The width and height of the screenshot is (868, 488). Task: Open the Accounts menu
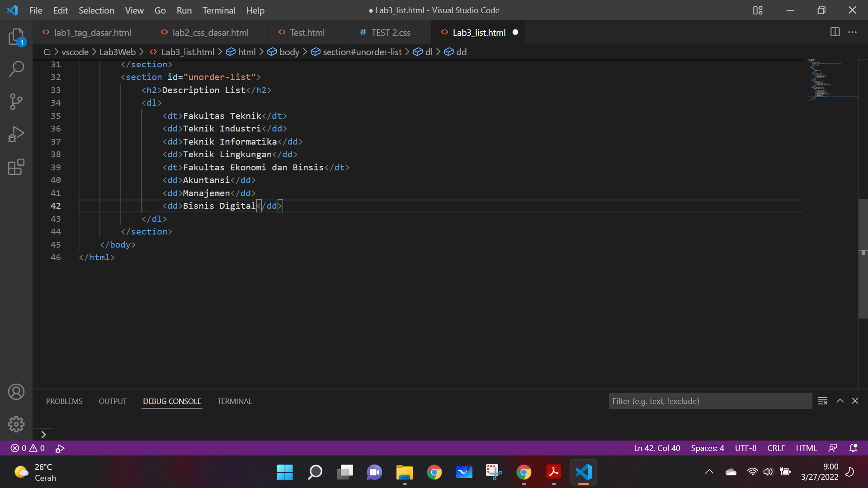point(16,392)
